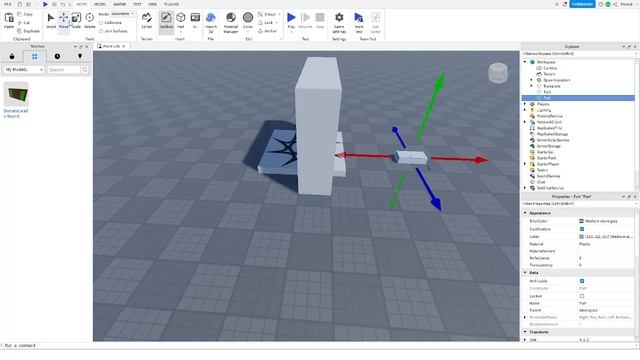Open the Toolbox Marketplace bag tab
This screenshot has width=640, height=360.
tap(12, 56)
